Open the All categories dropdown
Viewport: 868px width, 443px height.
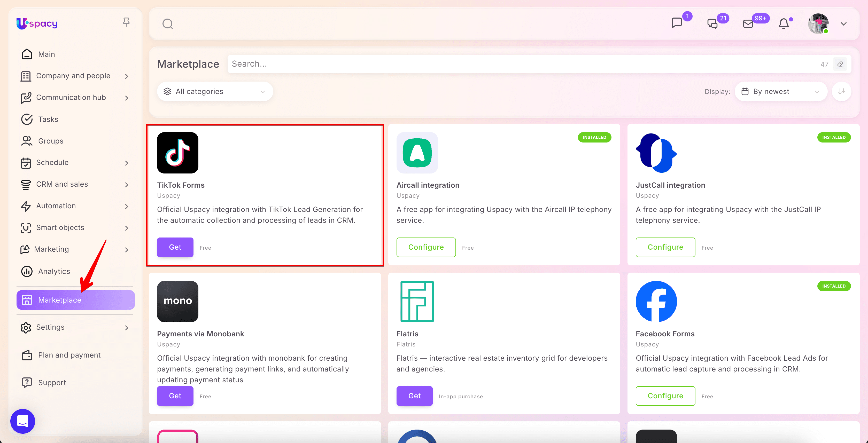(x=215, y=91)
